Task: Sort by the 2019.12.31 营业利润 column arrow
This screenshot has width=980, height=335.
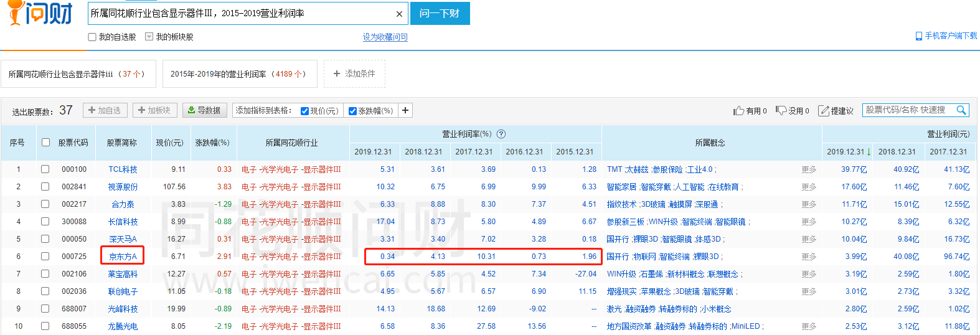Action: pos(869,152)
